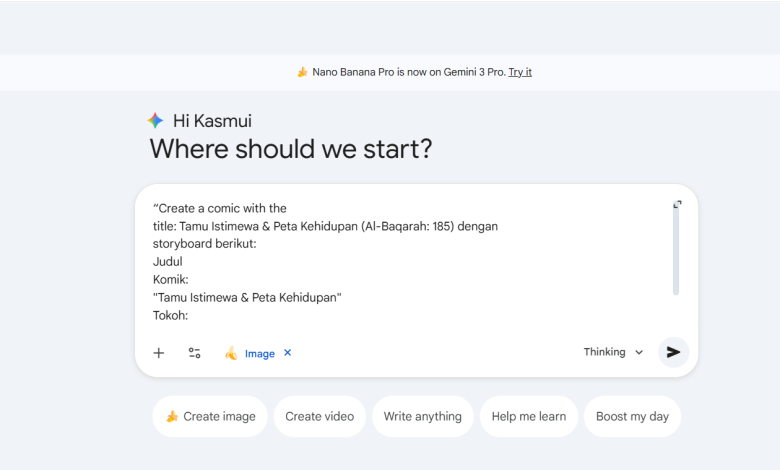The image size is (780, 470).
Task: Click the plus icon to add files
Action: tap(158, 353)
